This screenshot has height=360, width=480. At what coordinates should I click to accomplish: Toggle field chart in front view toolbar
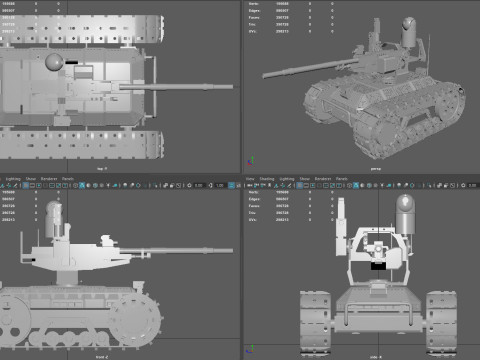pos(52,185)
